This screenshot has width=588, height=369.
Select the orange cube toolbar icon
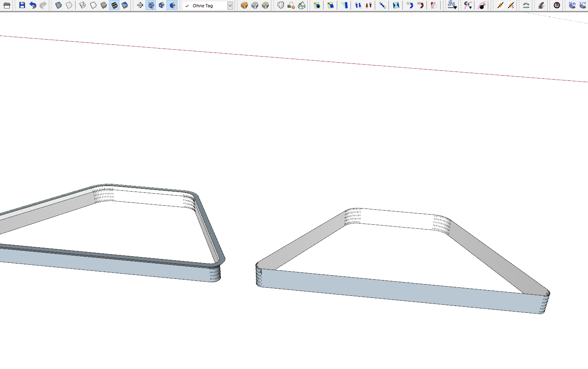click(244, 5)
